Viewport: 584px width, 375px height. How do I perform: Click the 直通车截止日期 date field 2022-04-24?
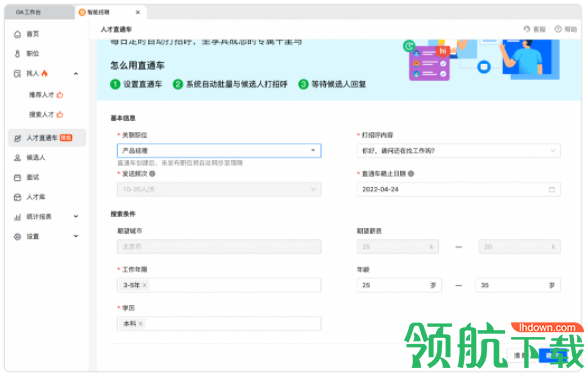[458, 190]
